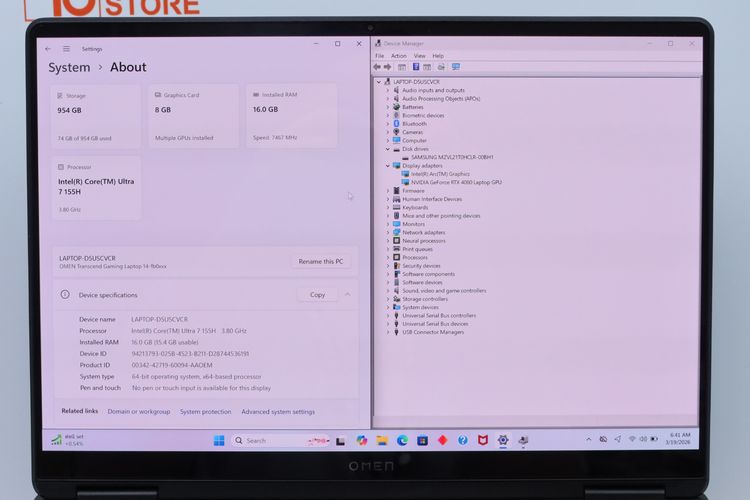Click the blue Help toolbar icon

(x=416, y=67)
